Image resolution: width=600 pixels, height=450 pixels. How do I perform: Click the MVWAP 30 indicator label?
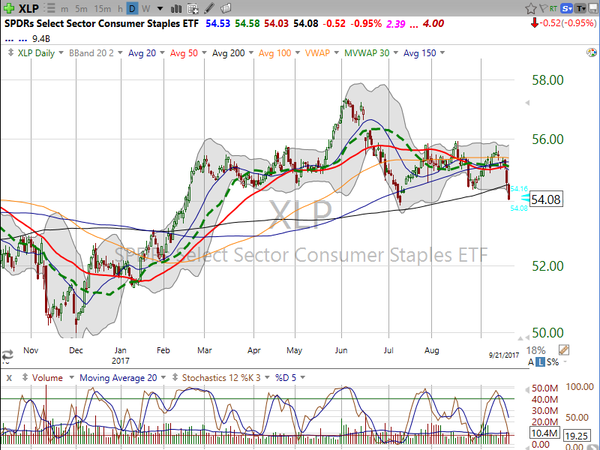click(x=367, y=53)
